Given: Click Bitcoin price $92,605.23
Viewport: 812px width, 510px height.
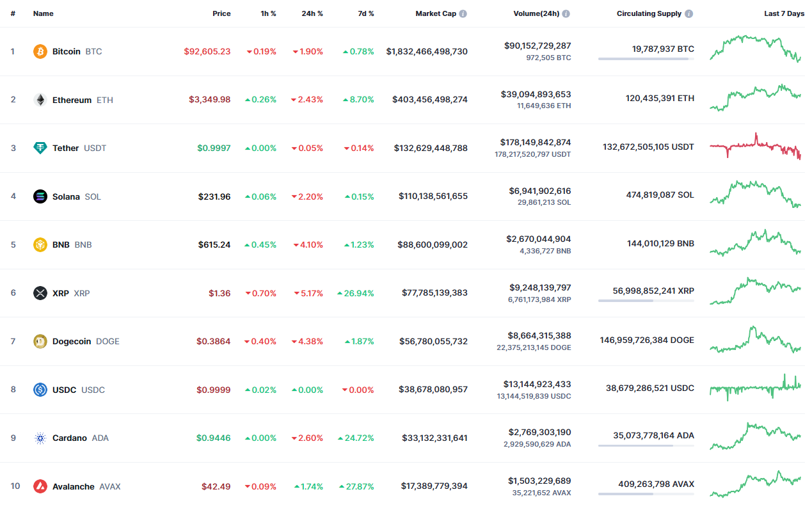Looking at the screenshot, I should (207, 51).
